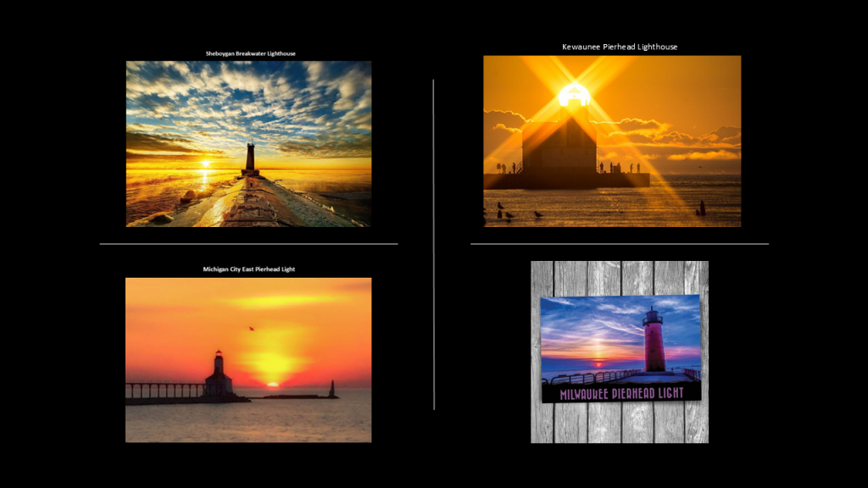Click the red lighthouse tower on Milwaukee postcard
The image size is (868, 488).
[654, 341]
